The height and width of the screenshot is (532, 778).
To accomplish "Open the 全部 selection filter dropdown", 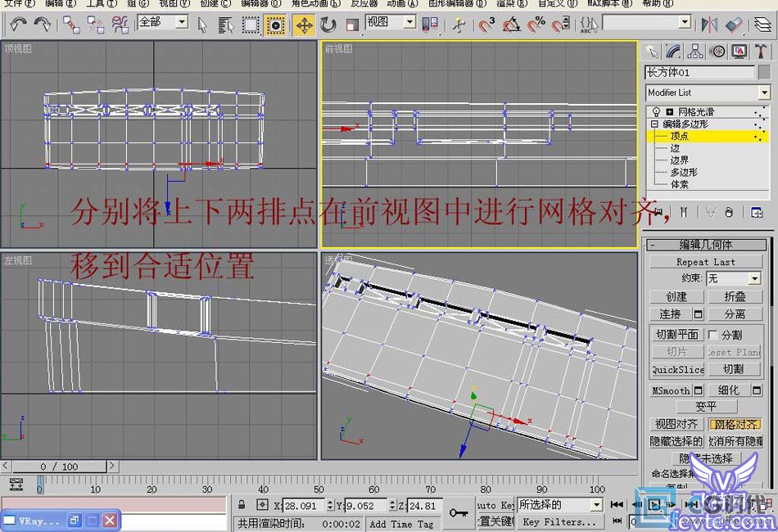I will (x=163, y=22).
